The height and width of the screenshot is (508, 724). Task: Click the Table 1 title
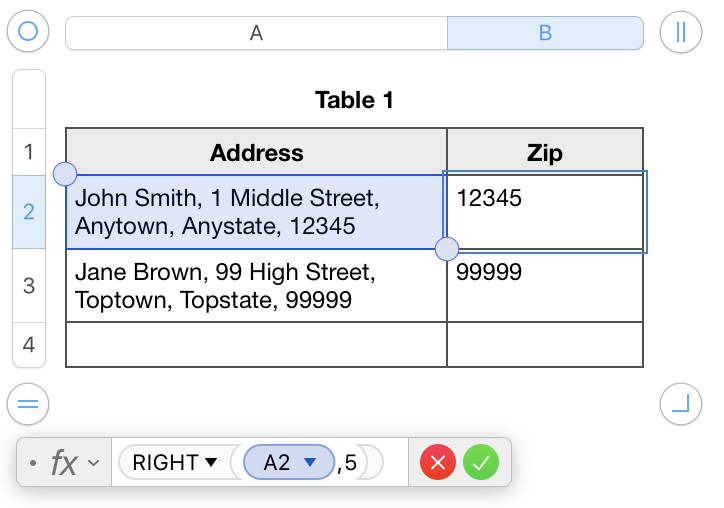tap(354, 100)
